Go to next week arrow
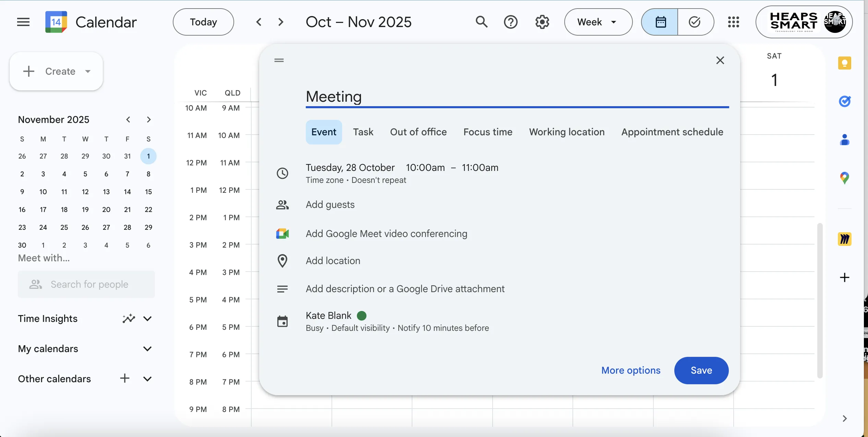The height and width of the screenshot is (437, 868). click(281, 22)
